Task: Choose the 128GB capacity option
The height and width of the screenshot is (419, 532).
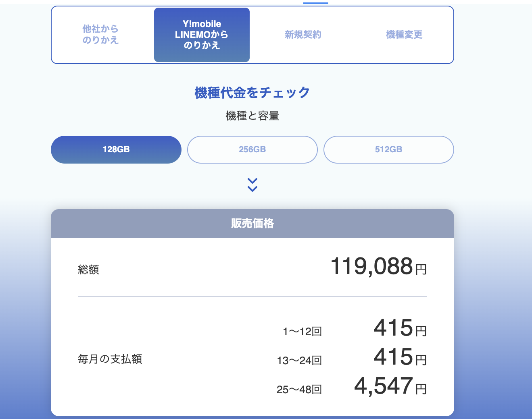Action: [x=116, y=149]
